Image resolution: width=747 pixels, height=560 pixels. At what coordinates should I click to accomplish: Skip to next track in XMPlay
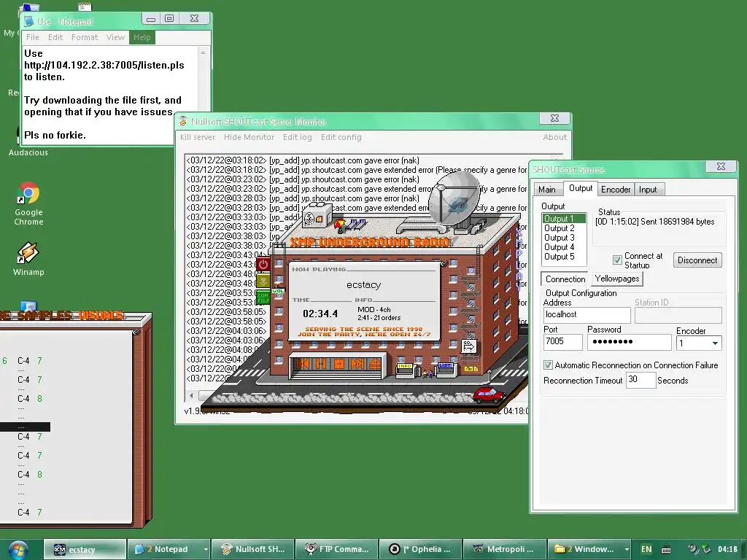[x=357, y=365]
